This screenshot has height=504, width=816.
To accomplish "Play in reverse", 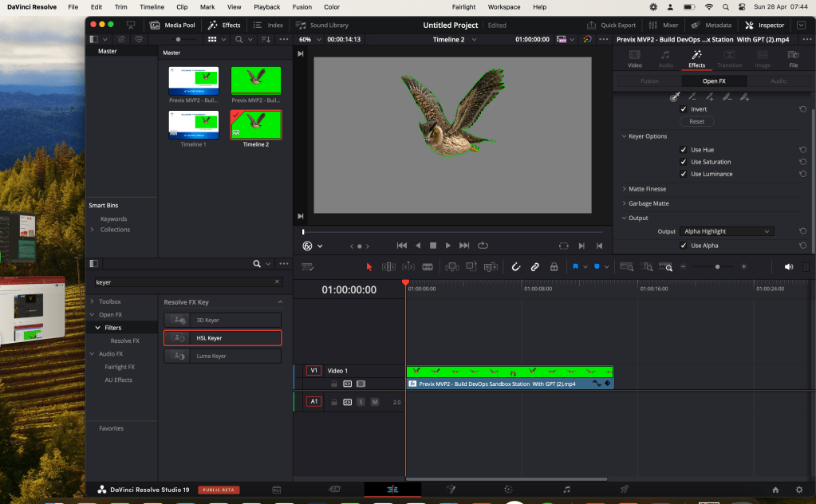I will pos(418,246).
